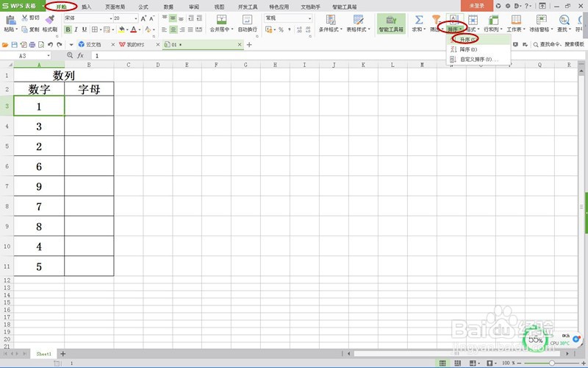Select the Sheet1 worksheet tab
The height and width of the screenshot is (368, 588).
pyautogui.click(x=44, y=354)
